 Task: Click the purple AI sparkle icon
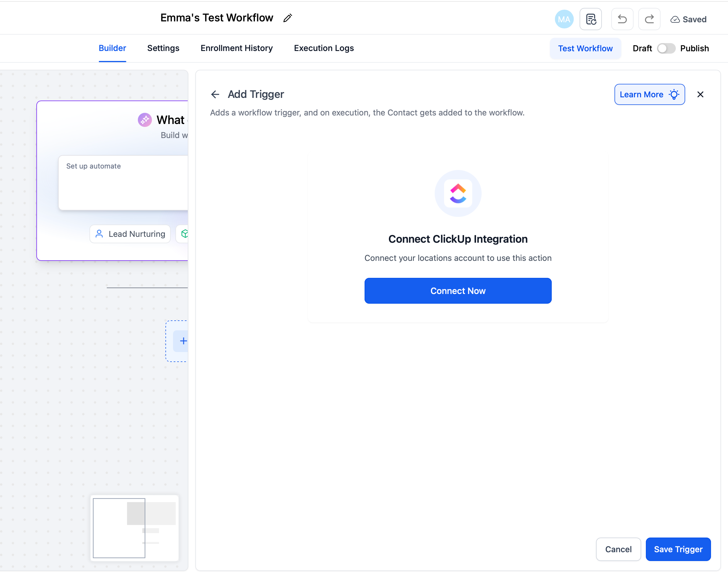coord(145,120)
